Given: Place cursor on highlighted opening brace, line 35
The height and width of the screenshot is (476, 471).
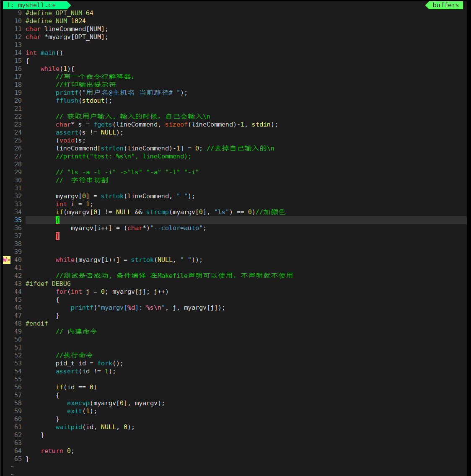Looking at the screenshot, I should [x=58, y=220].
